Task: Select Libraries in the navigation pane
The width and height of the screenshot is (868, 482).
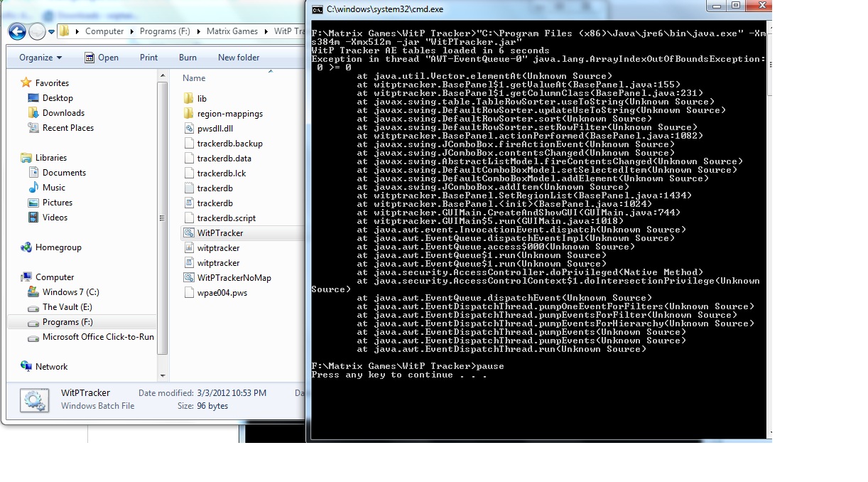Action: [x=44, y=158]
